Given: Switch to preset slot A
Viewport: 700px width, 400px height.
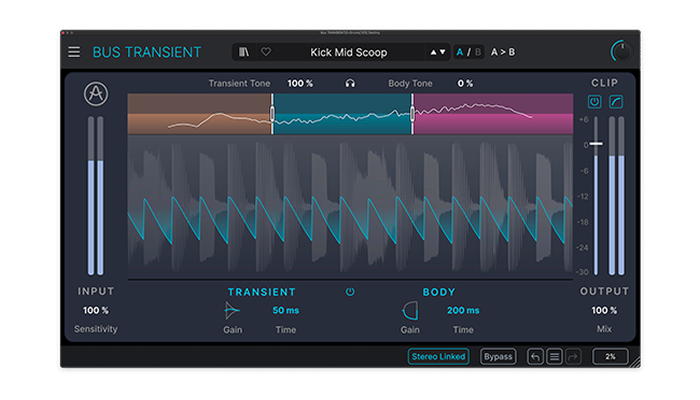Looking at the screenshot, I should click(460, 52).
